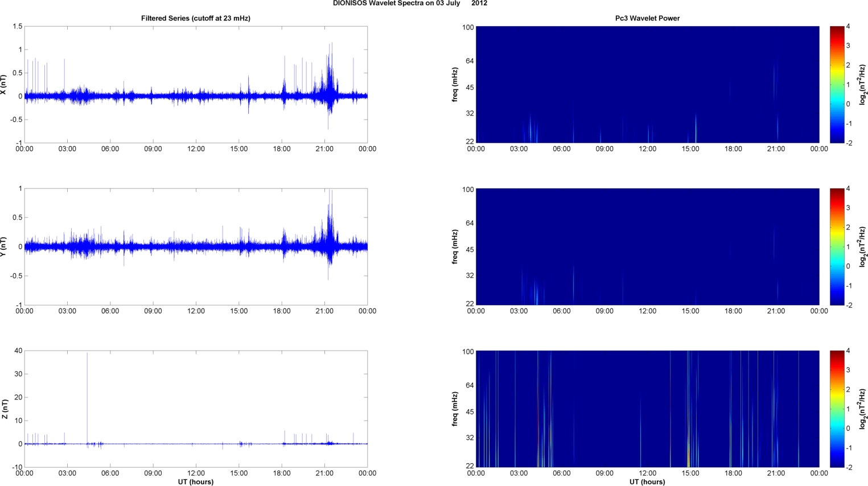
Task: Click the main title 'DIONISOS Wavelet Spectra on 03 July 2012'
Action: tap(410, 3)
